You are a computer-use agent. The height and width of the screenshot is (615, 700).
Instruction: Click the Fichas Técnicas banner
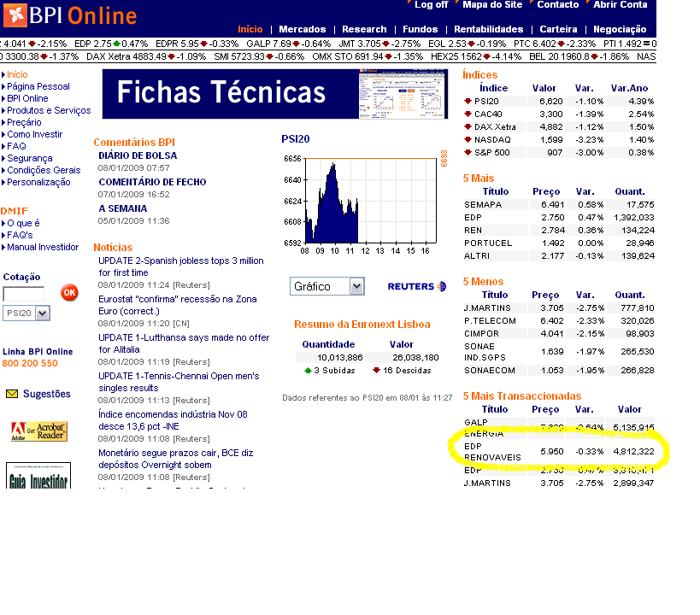tap(275, 94)
